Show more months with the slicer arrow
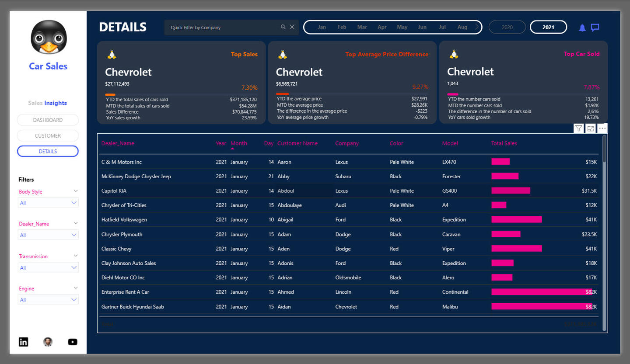Viewport: 630px width, 364px height. tap(477, 27)
